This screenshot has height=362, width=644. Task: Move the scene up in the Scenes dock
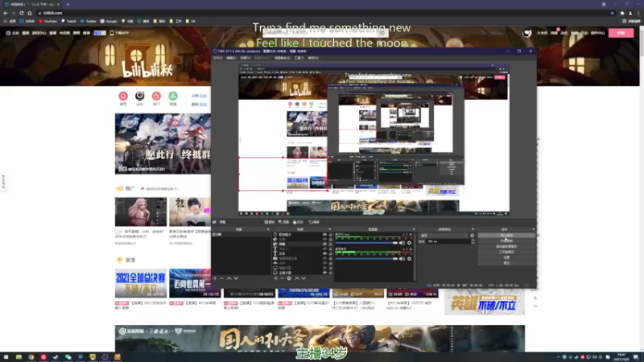(229, 278)
